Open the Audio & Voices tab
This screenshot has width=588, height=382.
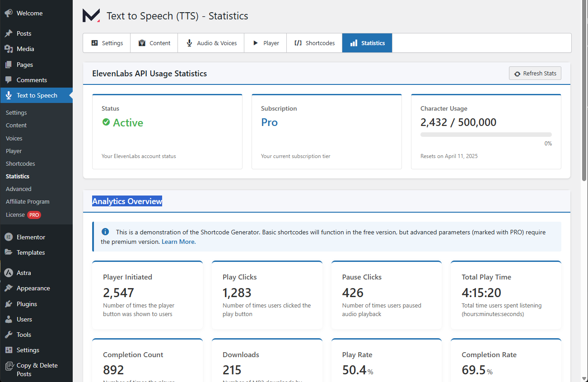click(211, 43)
